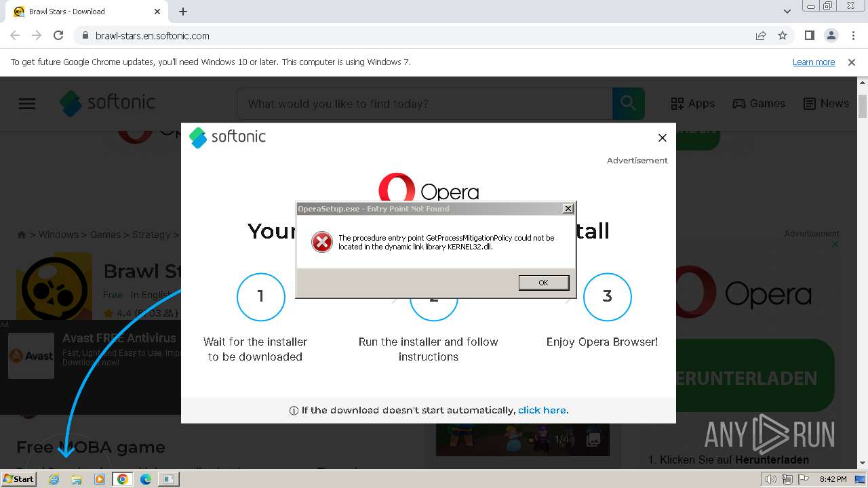Open the Strategy breadcrumb link

[151, 235]
